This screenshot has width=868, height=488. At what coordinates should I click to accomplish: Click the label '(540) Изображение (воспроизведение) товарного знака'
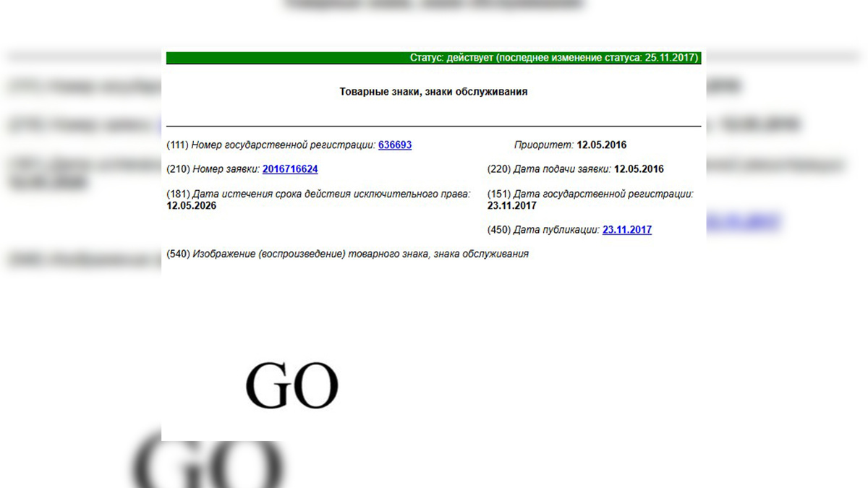(347, 254)
